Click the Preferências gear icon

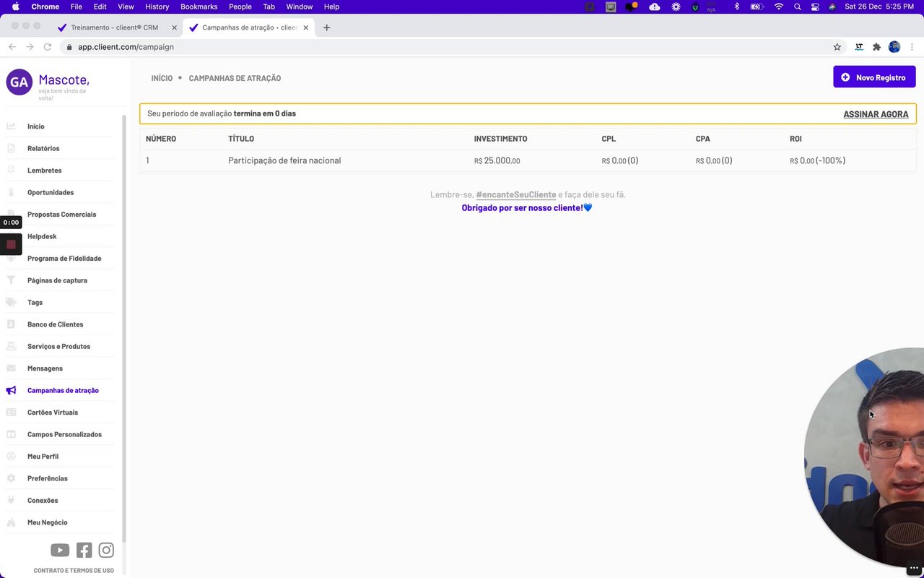point(11,478)
